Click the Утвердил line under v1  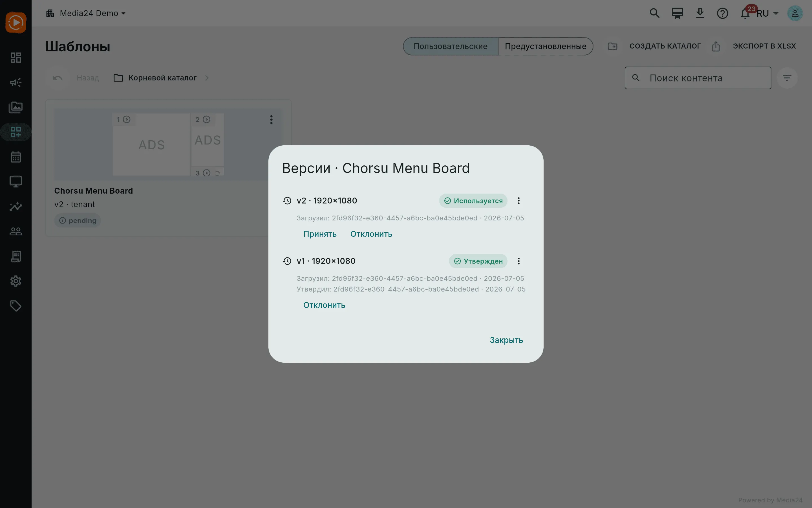[411, 289]
